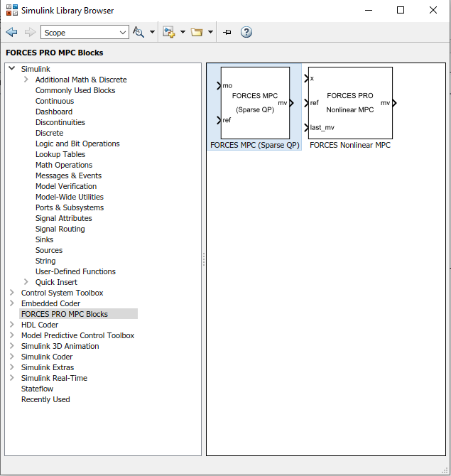Screen dimensions: 451x476
Task: Click the open folder icon
Action: (197, 32)
